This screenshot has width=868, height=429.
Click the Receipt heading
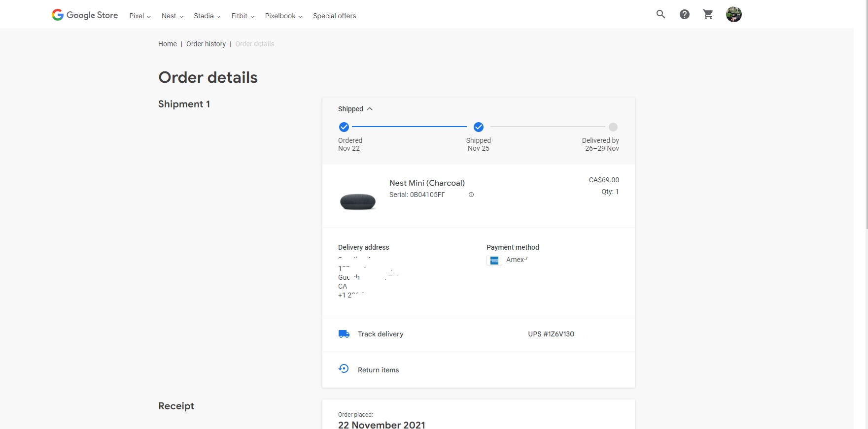click(176, 406)
